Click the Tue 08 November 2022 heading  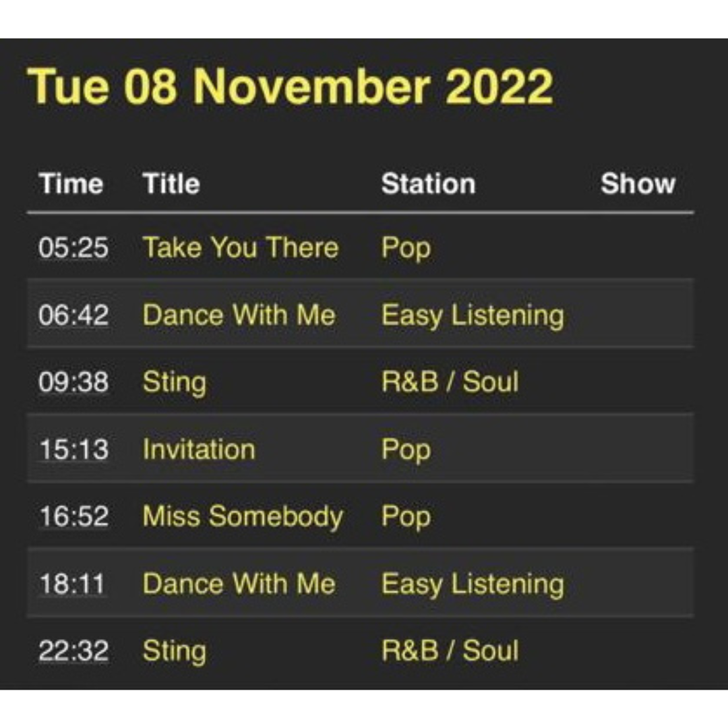point(290,86)
